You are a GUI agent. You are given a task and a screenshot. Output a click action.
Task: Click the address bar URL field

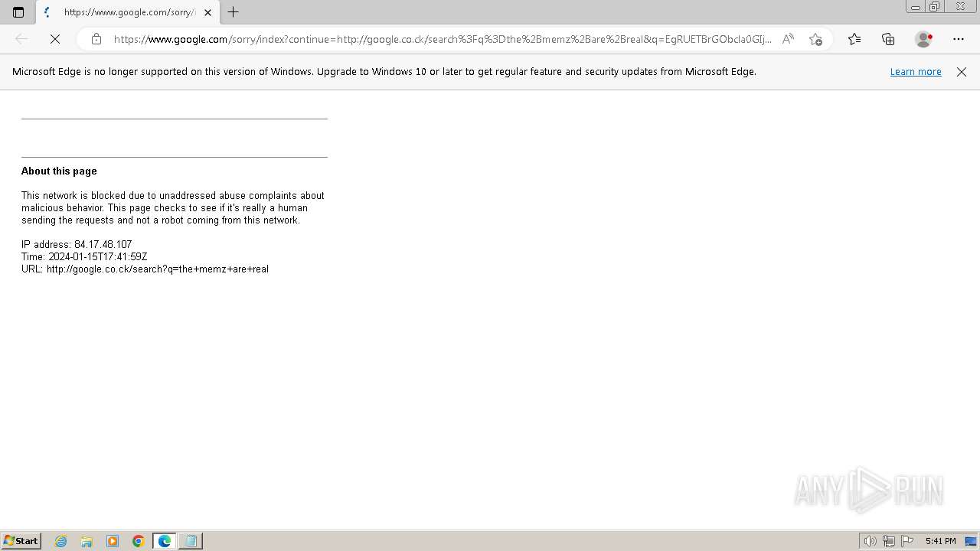click(443, 39)
